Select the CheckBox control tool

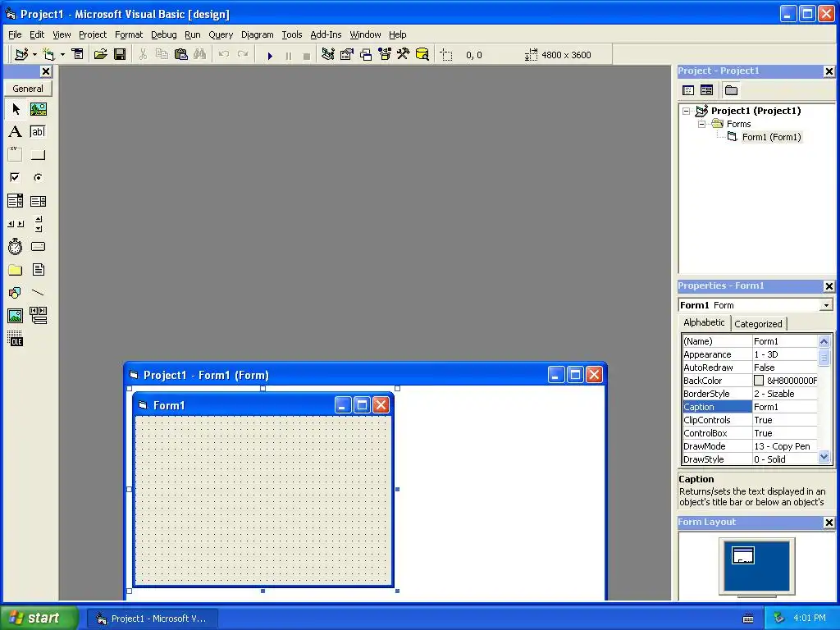tap(16, 177)
